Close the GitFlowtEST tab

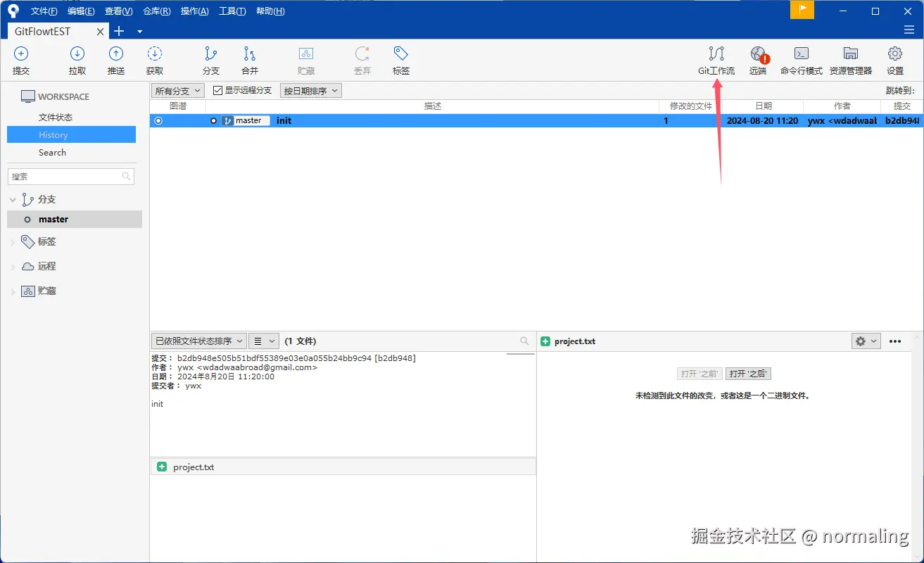coord(101,32)
